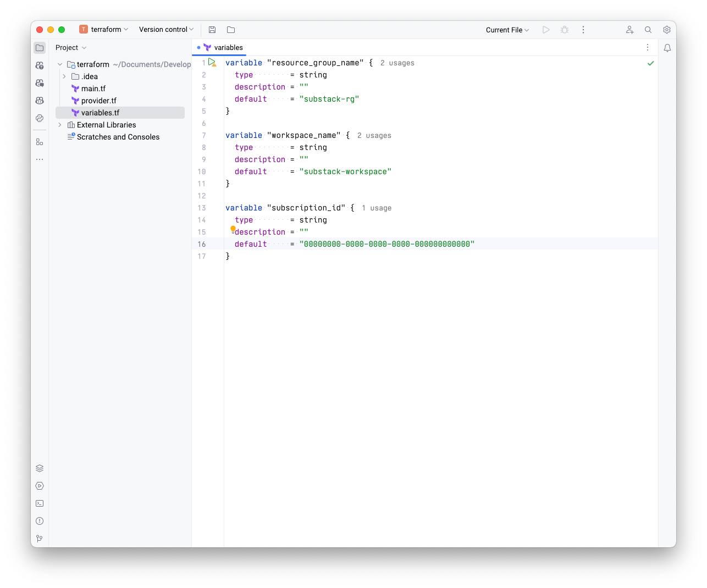The width and height of the screenshot is (707, 588).
Task: Open the Git tool window icon
Action: click(x=40, y=539)
